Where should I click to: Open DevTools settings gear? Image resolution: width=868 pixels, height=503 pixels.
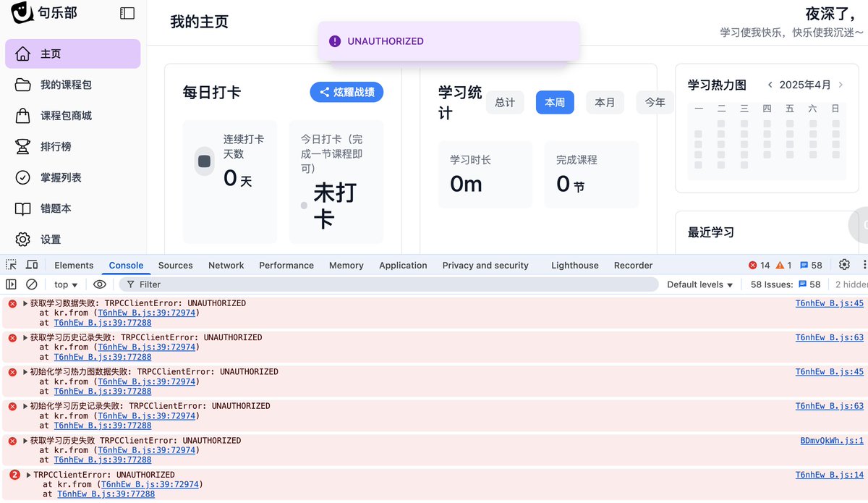[844, 265]
